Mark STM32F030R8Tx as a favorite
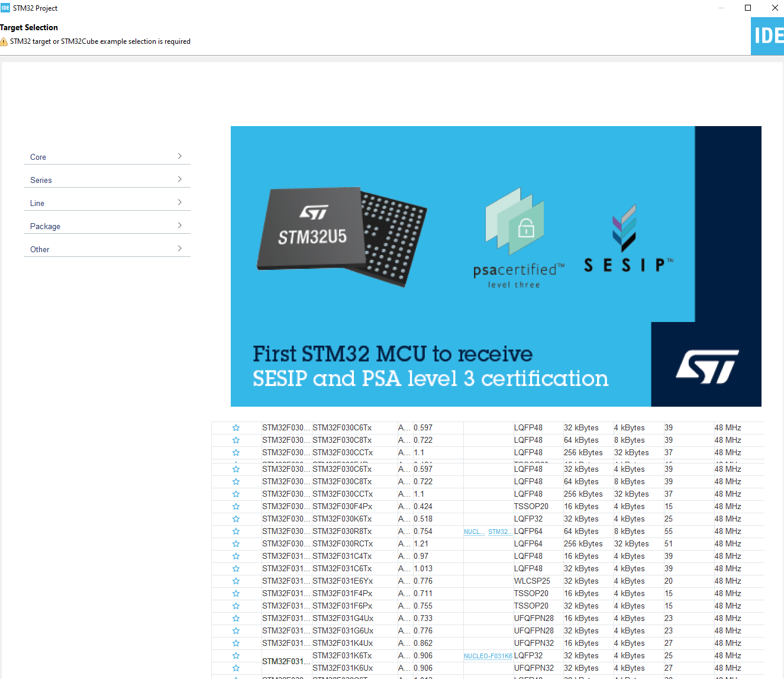Screen dimensions: 784x679 point(236,531)
